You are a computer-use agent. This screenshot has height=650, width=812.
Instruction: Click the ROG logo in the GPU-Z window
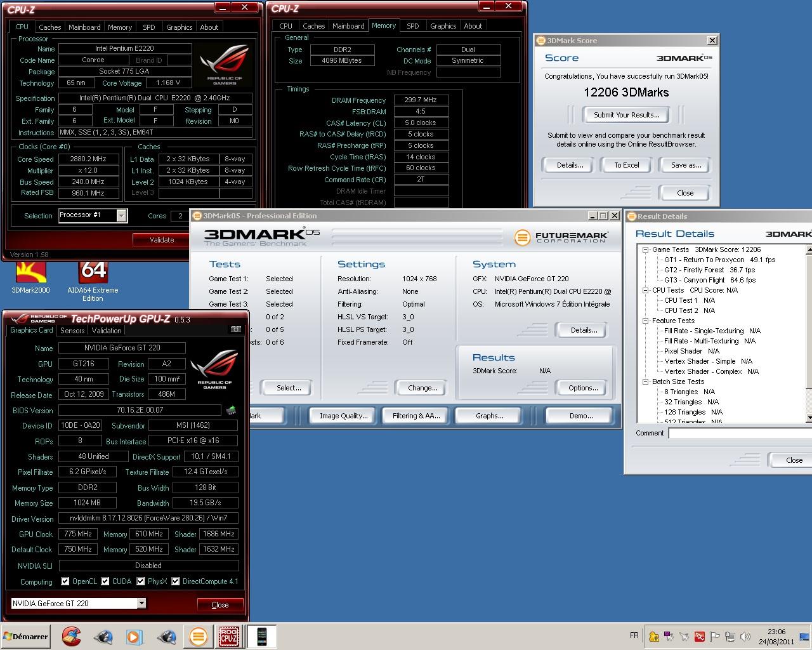coord(215,369)
